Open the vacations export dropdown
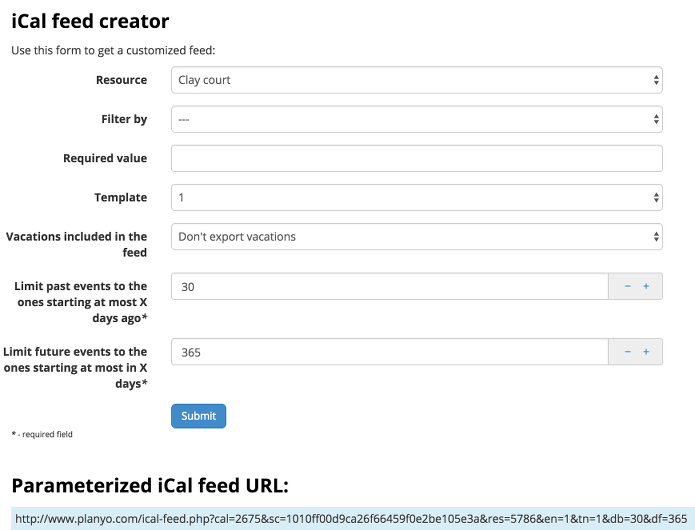The width and height of the screenshot is (695, 530). [x=416, y=237]
